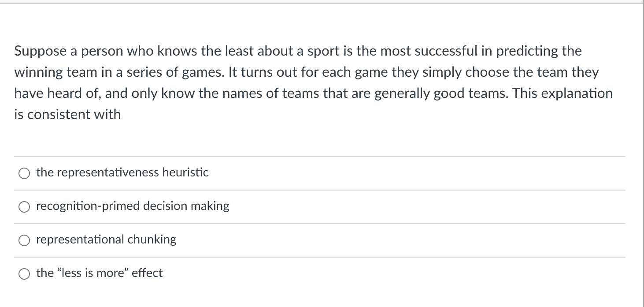Click the "representational chunking" answer label
Image resolution: width=644 pixels, height=307 pixels.
coord(106,240)
